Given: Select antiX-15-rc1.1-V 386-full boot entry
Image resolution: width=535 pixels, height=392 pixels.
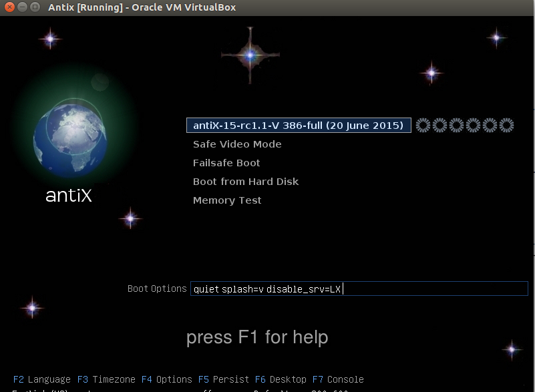Looking at the screenshot, I should click(299, 125).
